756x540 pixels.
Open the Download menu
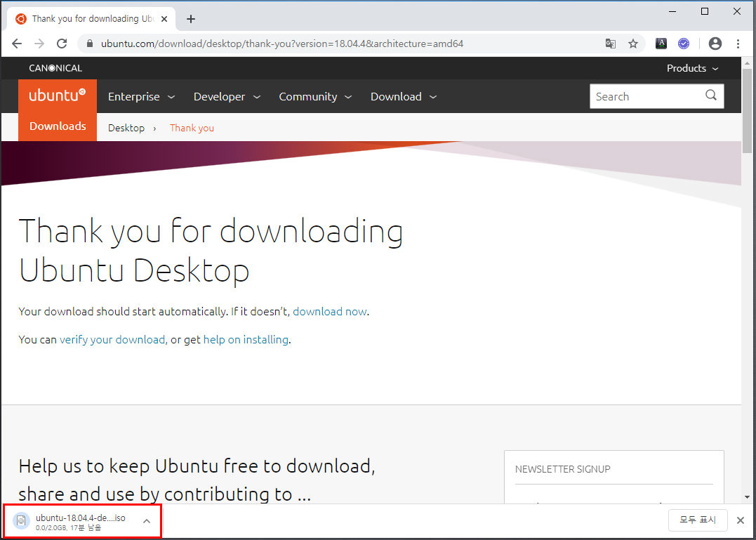pos(404,96)
